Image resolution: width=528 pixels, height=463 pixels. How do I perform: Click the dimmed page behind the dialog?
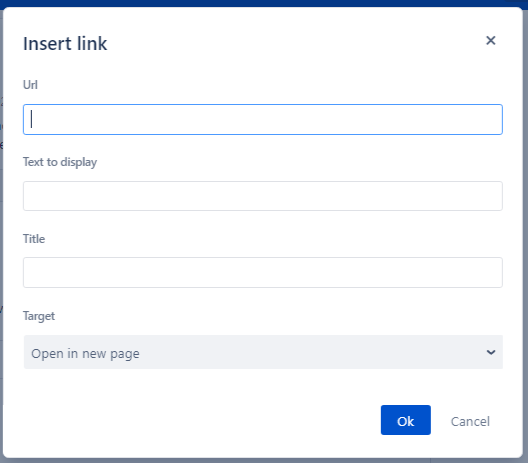[x=526, y=236]
